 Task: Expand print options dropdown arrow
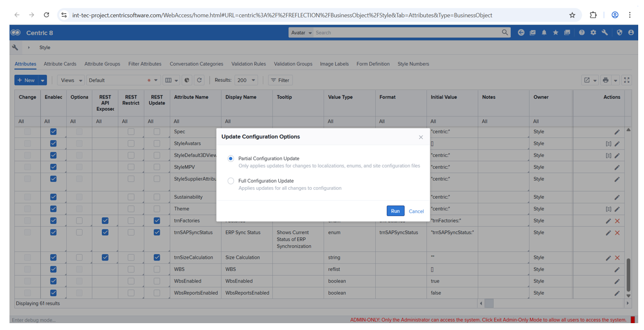615,81
